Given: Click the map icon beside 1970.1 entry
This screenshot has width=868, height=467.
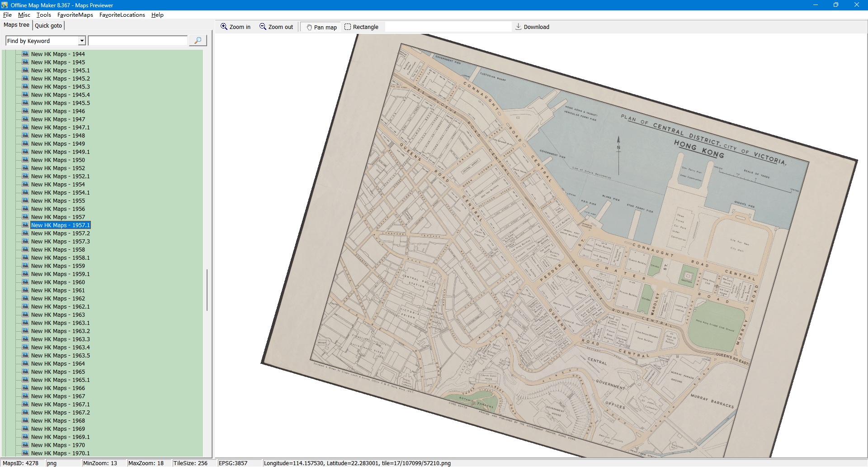Looking at the screenshot, I should 25,453.
